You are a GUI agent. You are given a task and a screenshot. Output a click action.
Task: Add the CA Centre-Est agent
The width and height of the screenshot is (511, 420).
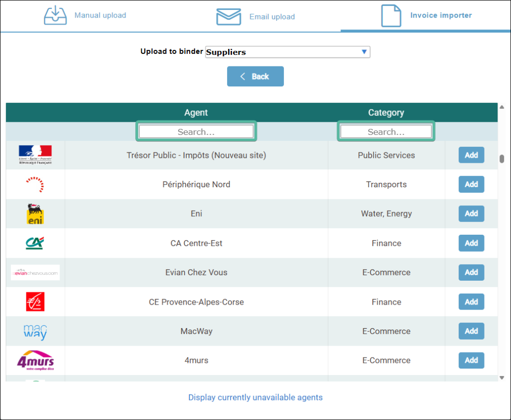tap(471, 243)
